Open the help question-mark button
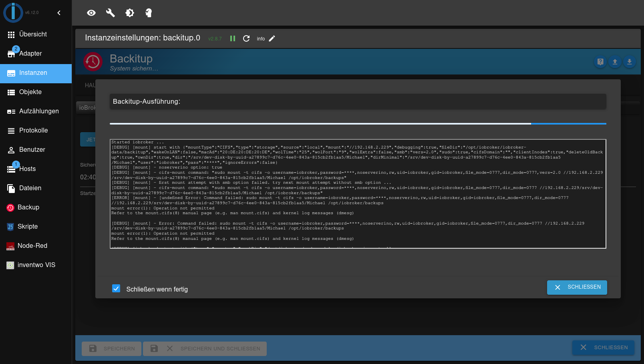The width and height of the screenshot is (644, 364). point(600,62)
